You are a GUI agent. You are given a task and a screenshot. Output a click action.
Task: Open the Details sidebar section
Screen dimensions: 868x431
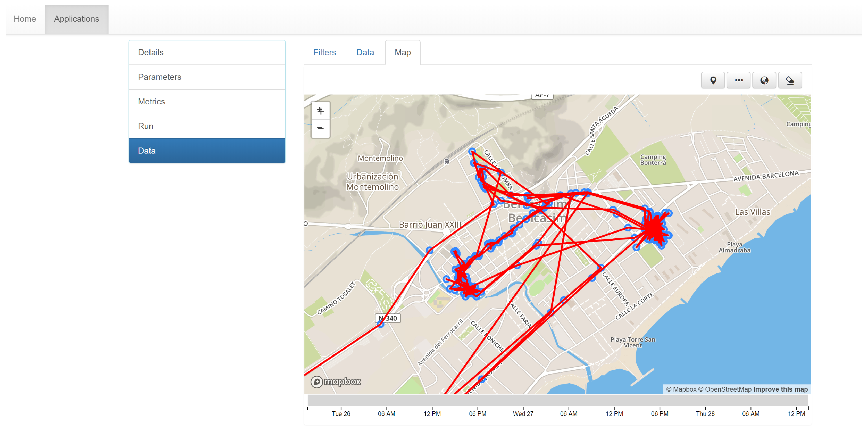click(x=207, y=52)
